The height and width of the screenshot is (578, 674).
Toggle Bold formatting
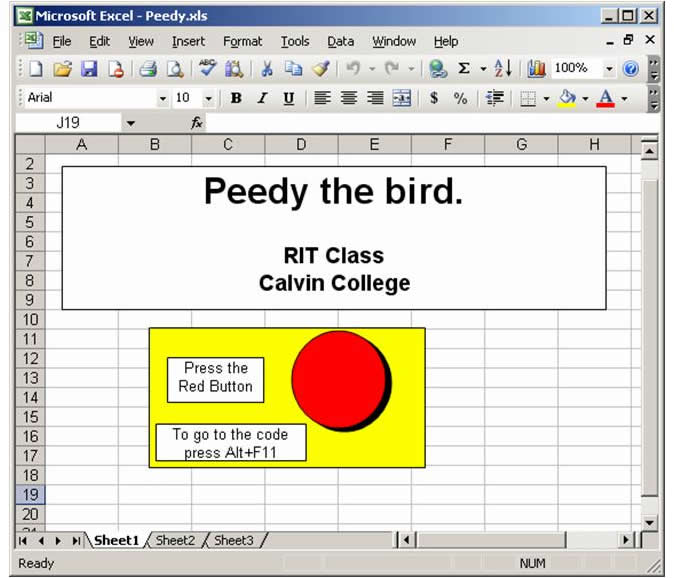click(x=236, y=98)
